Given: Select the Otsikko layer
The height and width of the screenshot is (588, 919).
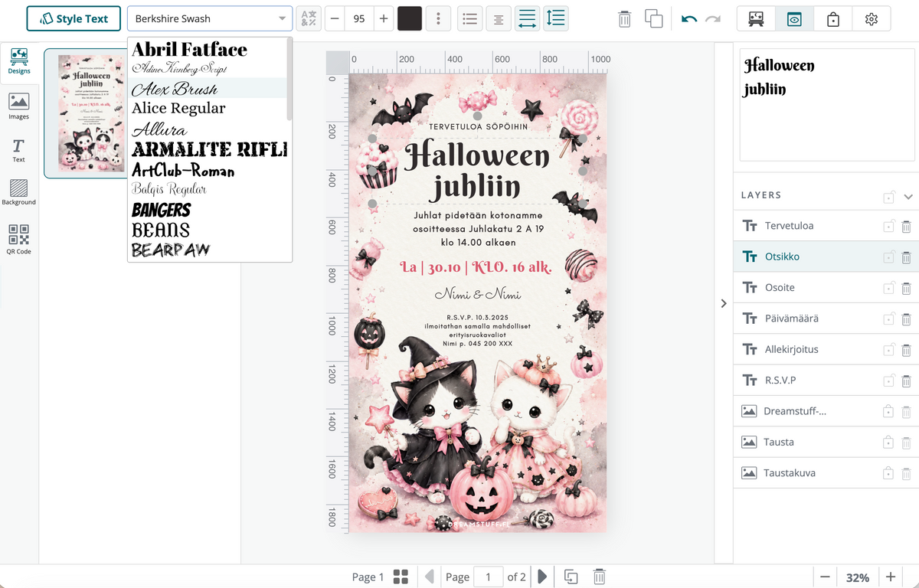Looking at the screenshot, I should [x=826, y=256].
